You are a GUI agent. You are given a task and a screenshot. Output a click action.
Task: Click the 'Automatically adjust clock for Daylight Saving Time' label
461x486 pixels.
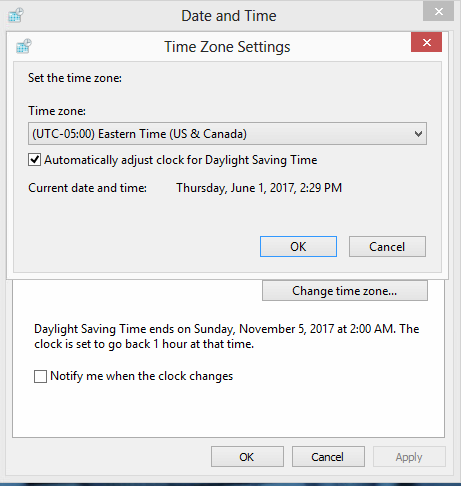pyautogui.click(x=180, y=160)
